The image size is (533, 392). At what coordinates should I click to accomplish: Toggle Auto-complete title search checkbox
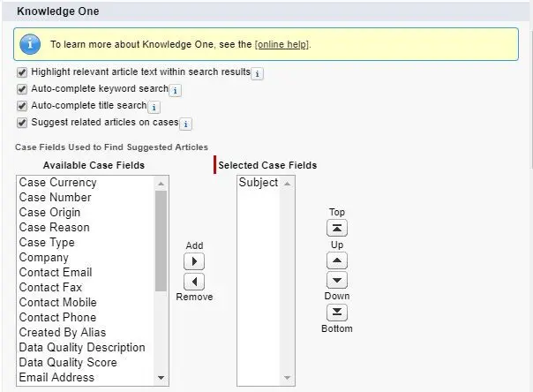(x=22, y=106)
